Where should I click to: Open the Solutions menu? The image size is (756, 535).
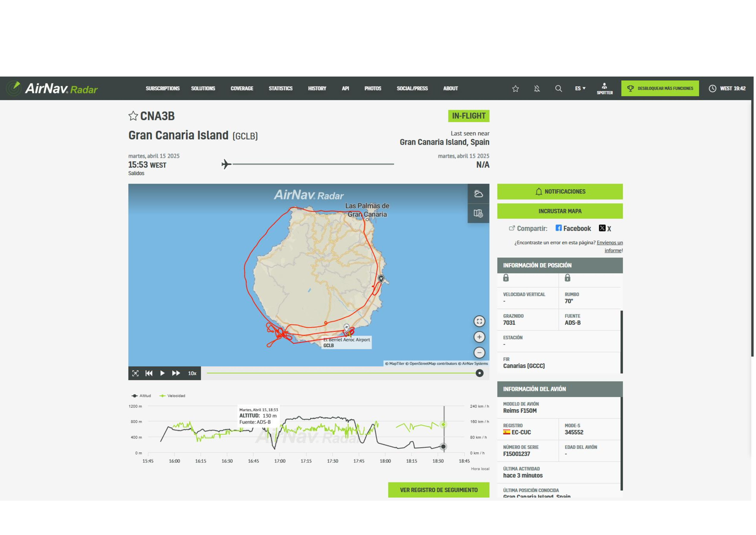[x=203, y=89]
